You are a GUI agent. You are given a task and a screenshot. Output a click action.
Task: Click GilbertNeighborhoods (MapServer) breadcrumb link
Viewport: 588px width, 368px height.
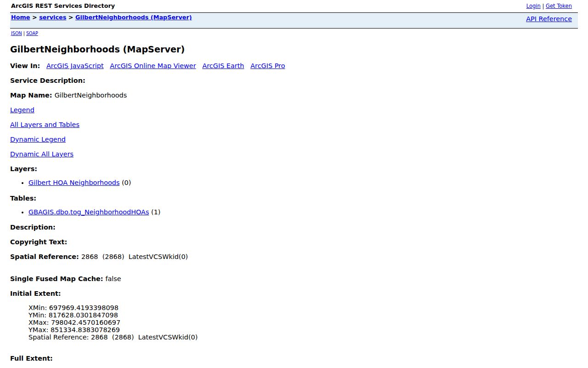[134, 17]
